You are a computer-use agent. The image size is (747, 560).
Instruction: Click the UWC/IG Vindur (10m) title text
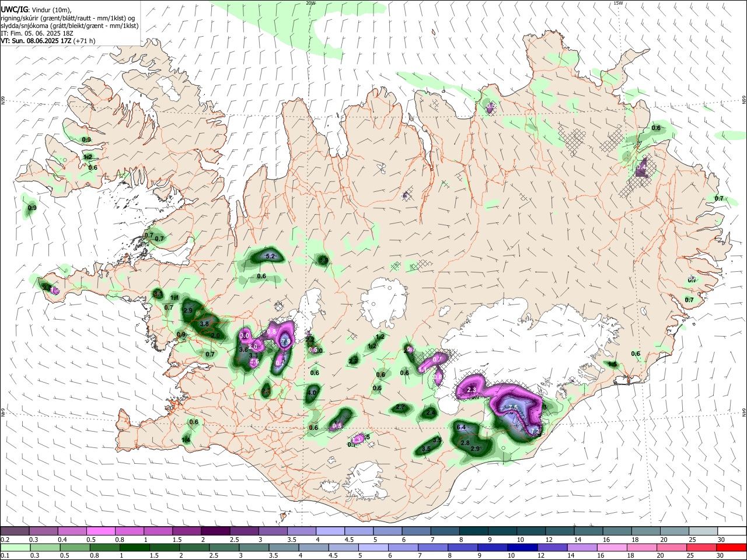pyautogui.click(x=36, y=9)
